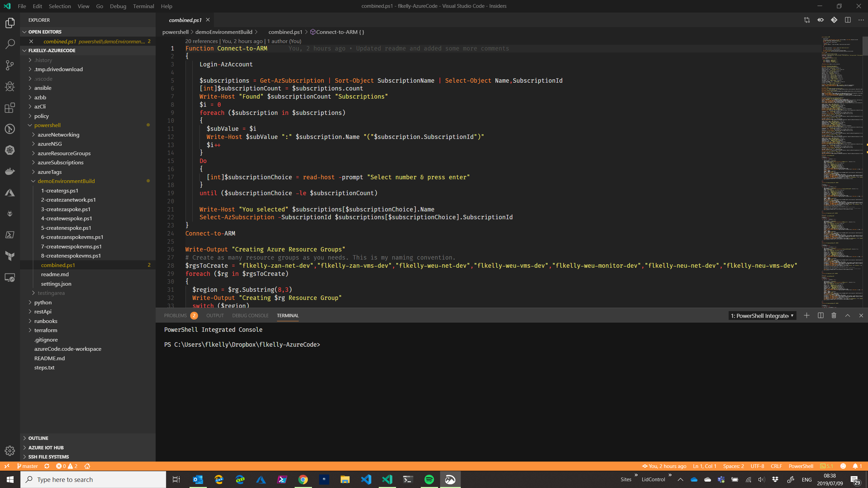Open the PowerShell Integrated Console terminal dropdown

[x=762, y=315]
